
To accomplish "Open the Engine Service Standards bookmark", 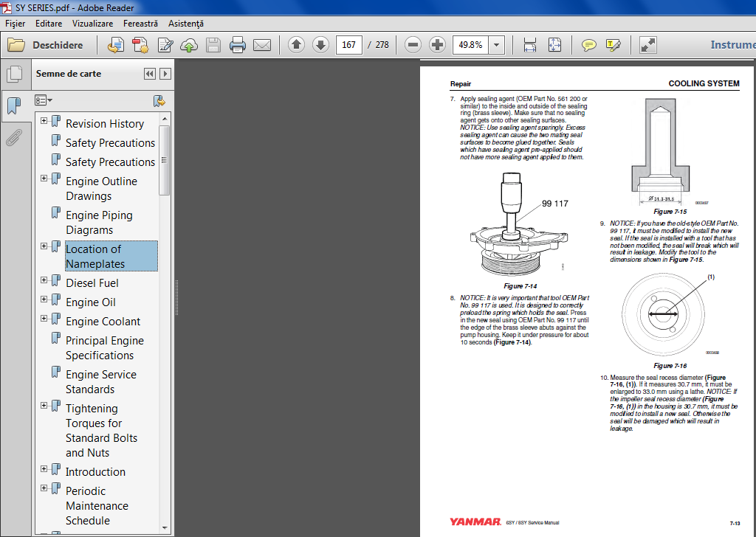I will tap(100, 382).
